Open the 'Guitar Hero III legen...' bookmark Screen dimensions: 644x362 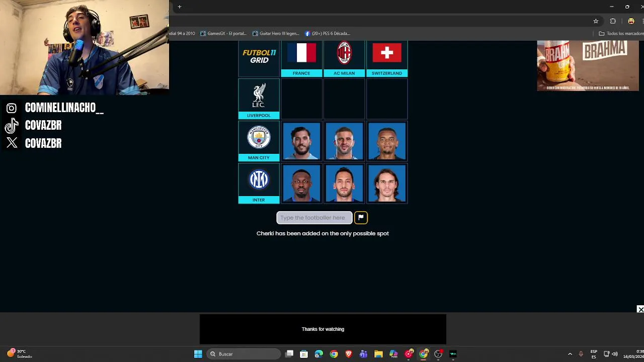[x=276, y=33]
